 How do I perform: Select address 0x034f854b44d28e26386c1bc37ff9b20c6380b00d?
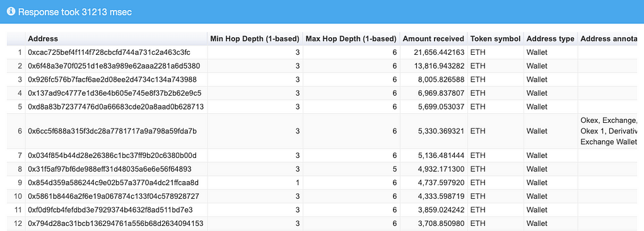tap(112, 155)
